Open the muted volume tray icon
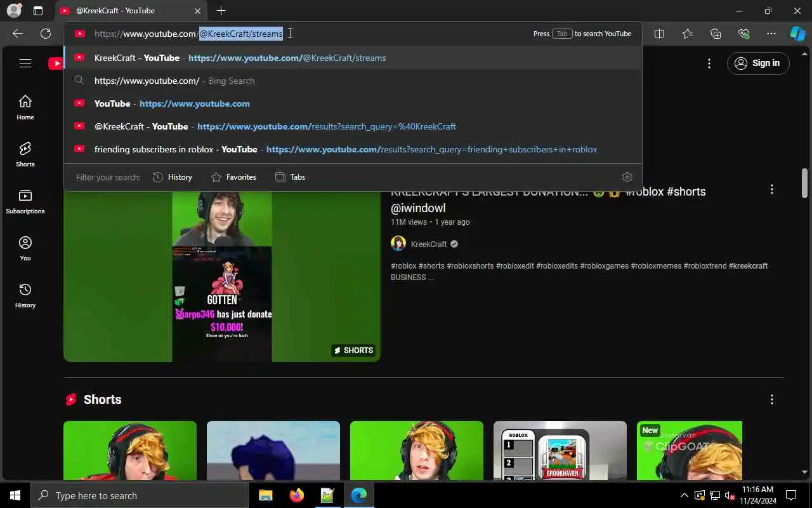 coord(730,495)
